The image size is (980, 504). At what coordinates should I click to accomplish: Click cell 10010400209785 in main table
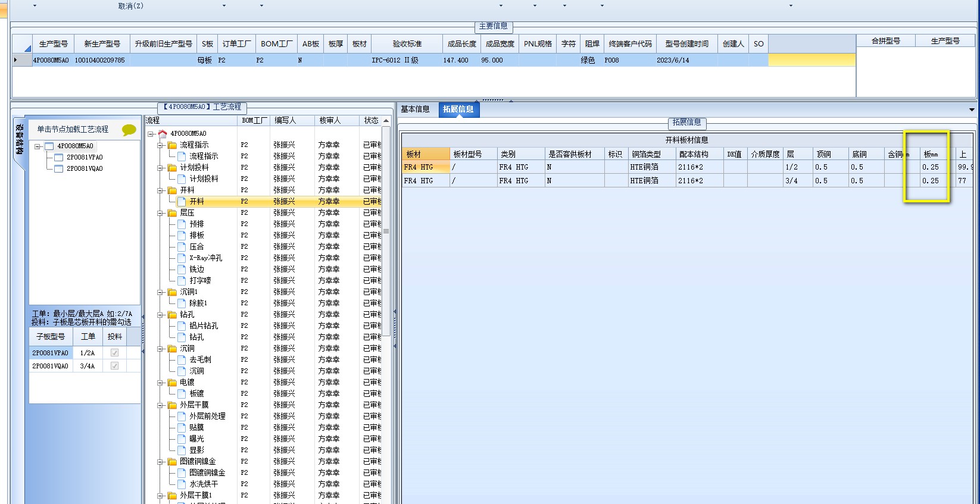coord(102,60)
